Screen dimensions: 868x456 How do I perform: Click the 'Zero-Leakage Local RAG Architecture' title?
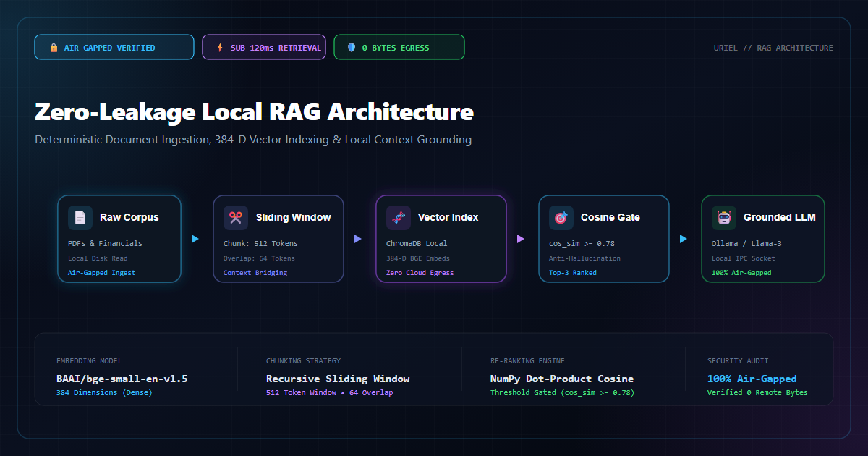[255, 112]
